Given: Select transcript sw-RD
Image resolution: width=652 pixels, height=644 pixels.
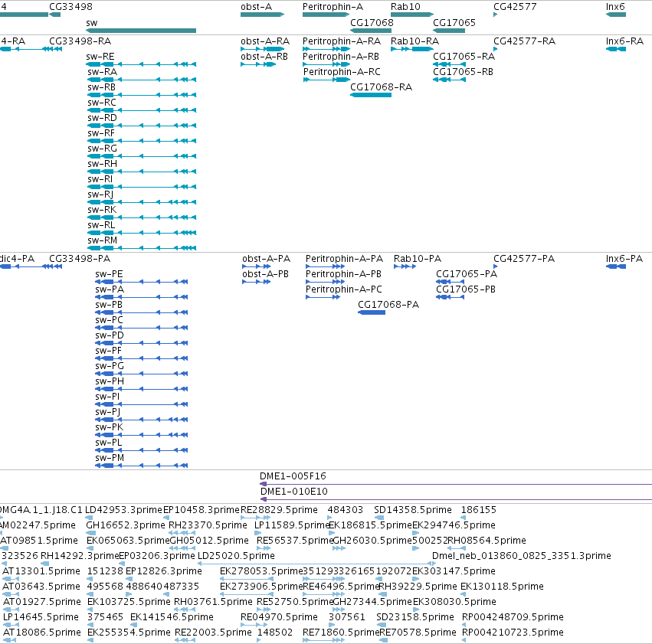Looking at the screenshot, I should coord(142,126).
